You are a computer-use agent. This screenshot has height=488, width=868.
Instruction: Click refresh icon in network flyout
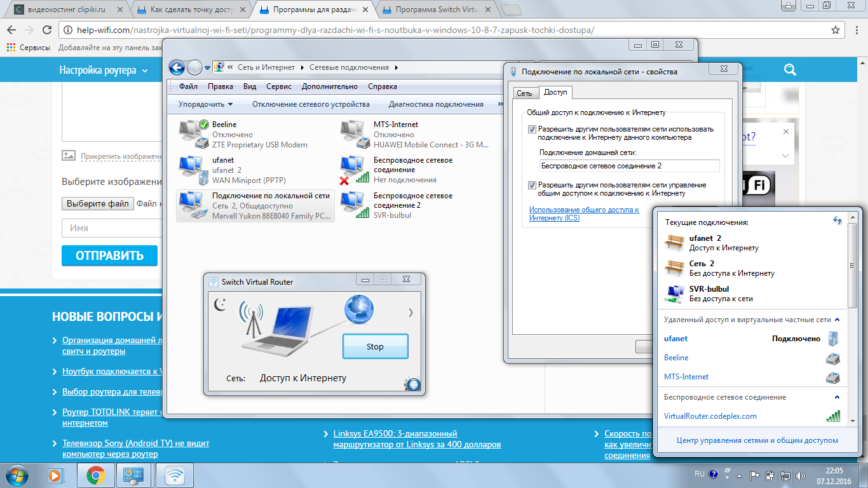tap(837, 220)
